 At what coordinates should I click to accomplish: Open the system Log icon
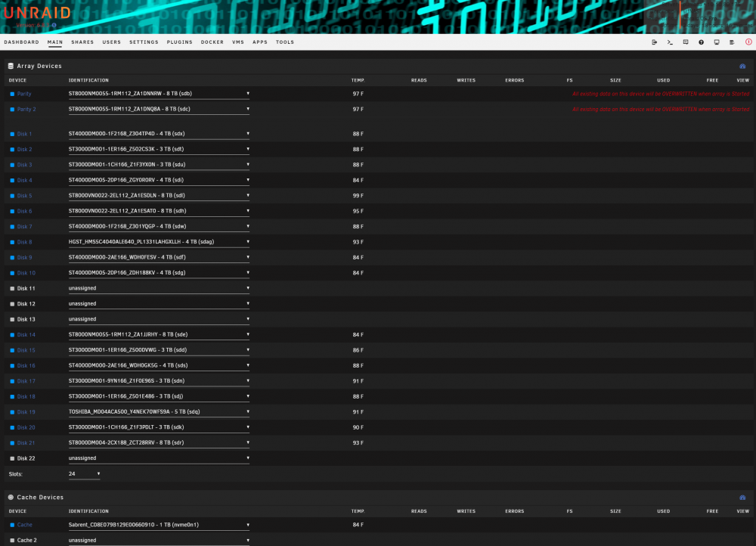pyautogui.click(x=732, y=42)
